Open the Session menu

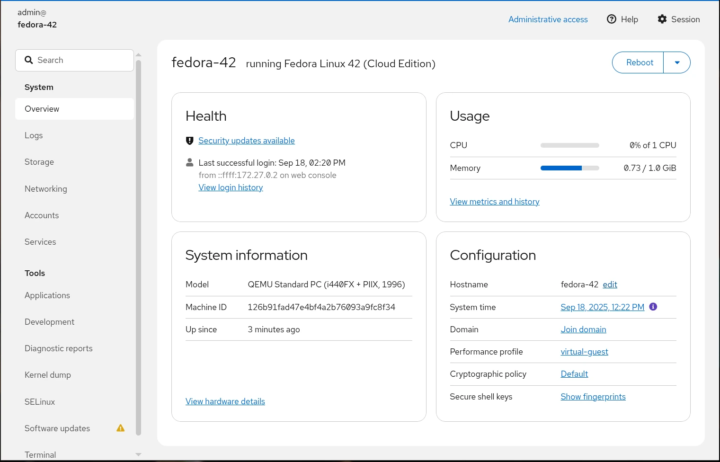[x=679, y=19]
